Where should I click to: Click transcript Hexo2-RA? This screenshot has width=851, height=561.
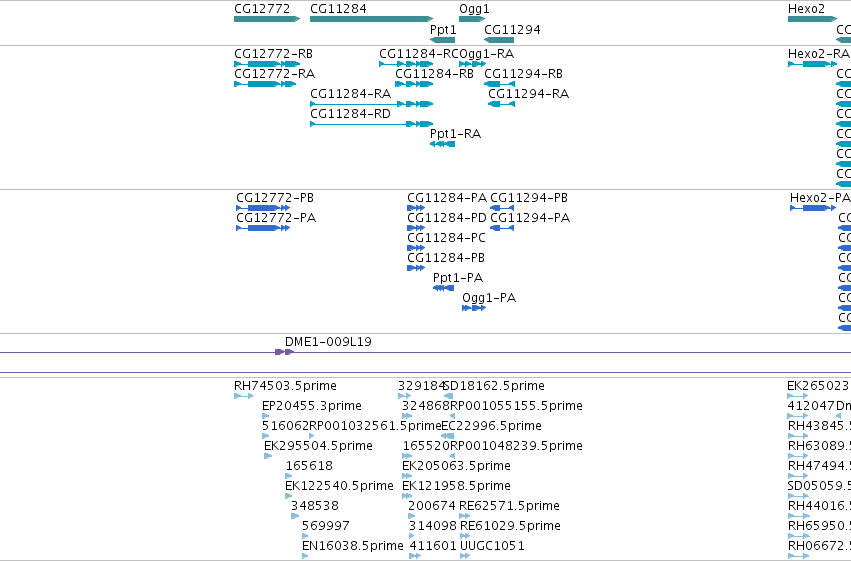[x=812, y=64]
